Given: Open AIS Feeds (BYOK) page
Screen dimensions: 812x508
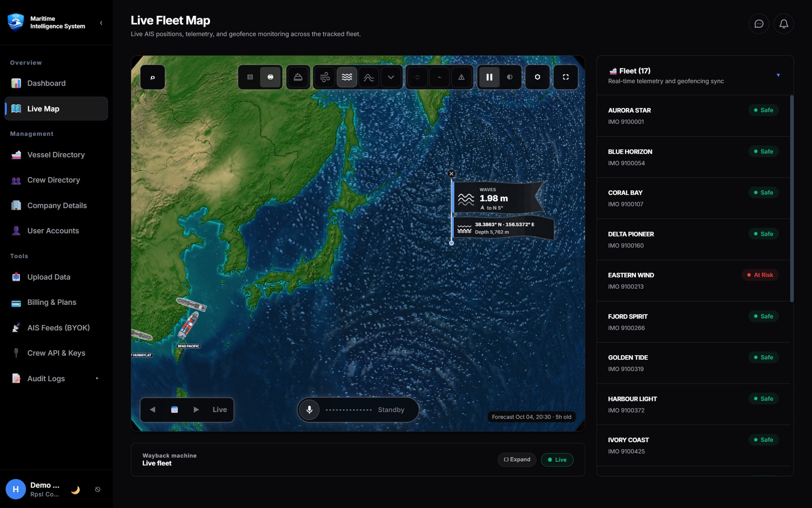Looking at the screenshot, I should coord(56,328).
